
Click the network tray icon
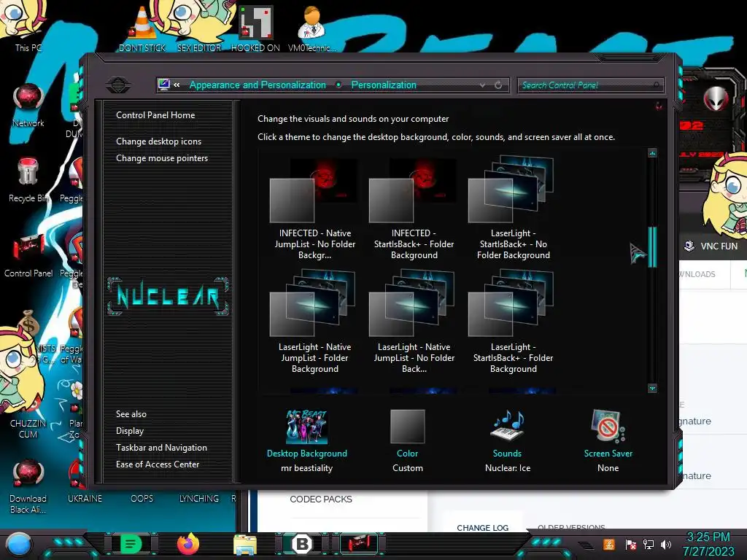click(649, 544)
